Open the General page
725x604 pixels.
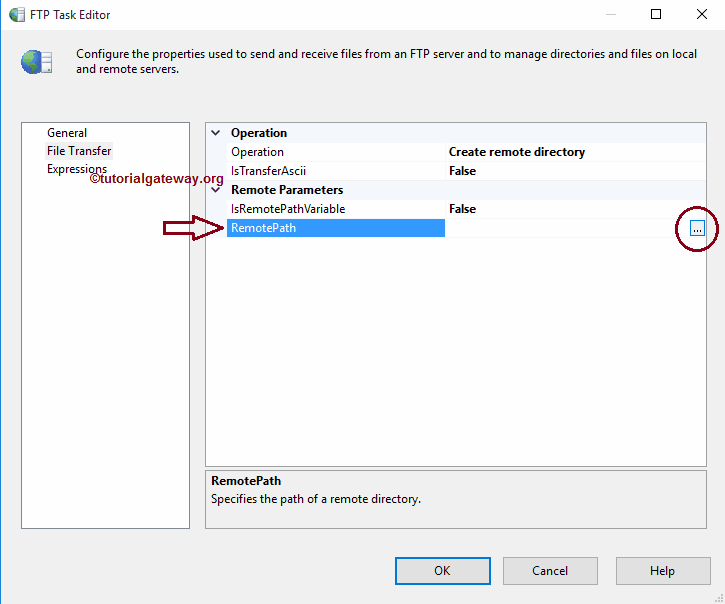(67, 133)
